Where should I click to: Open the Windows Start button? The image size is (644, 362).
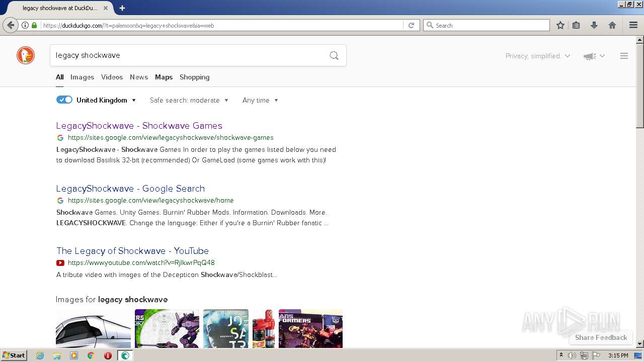point(14,355)
